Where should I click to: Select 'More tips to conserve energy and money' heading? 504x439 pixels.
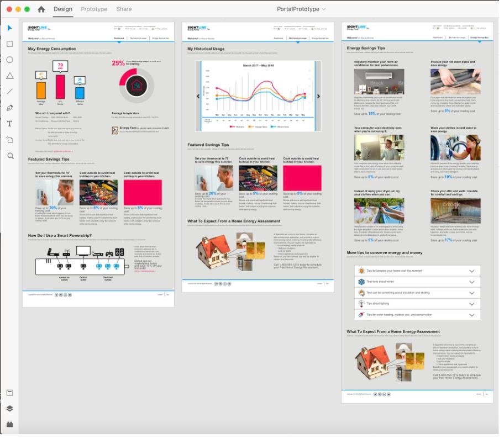coord(389,255)
